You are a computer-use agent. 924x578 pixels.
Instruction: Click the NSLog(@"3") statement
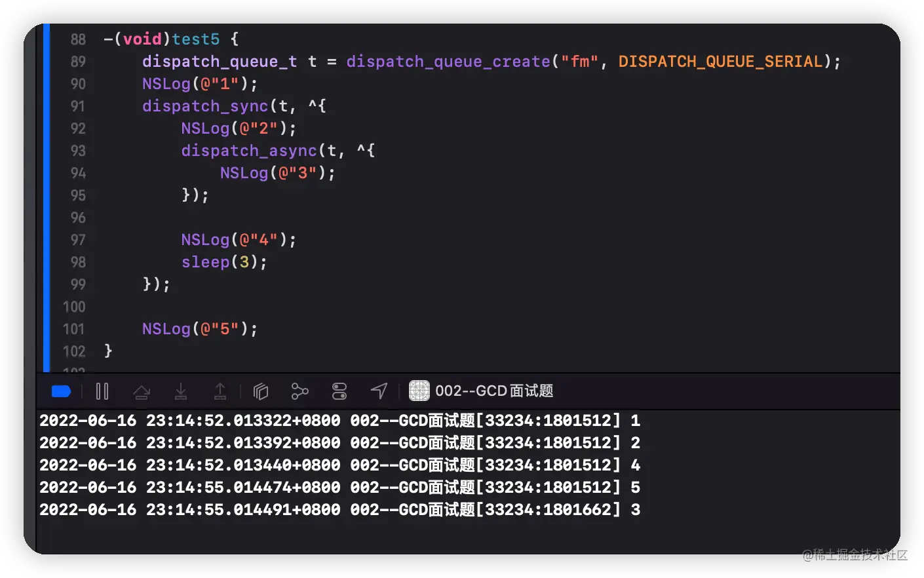pos(278,173)
